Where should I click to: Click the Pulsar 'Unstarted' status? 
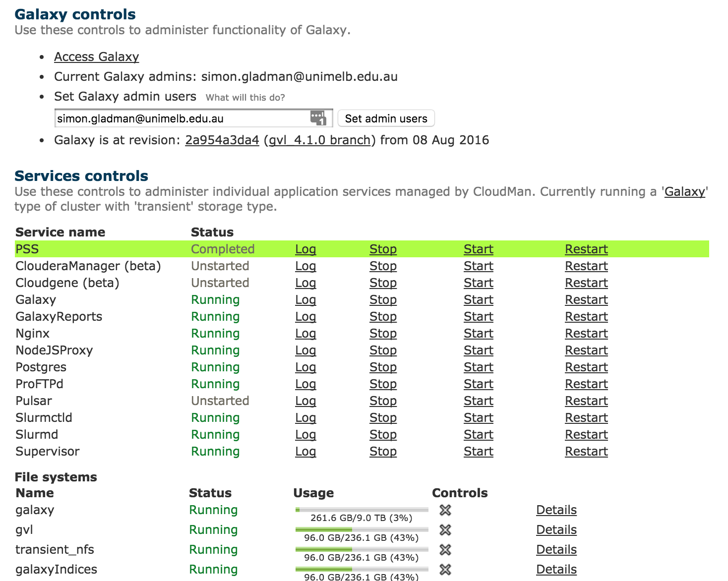[220, 401]
